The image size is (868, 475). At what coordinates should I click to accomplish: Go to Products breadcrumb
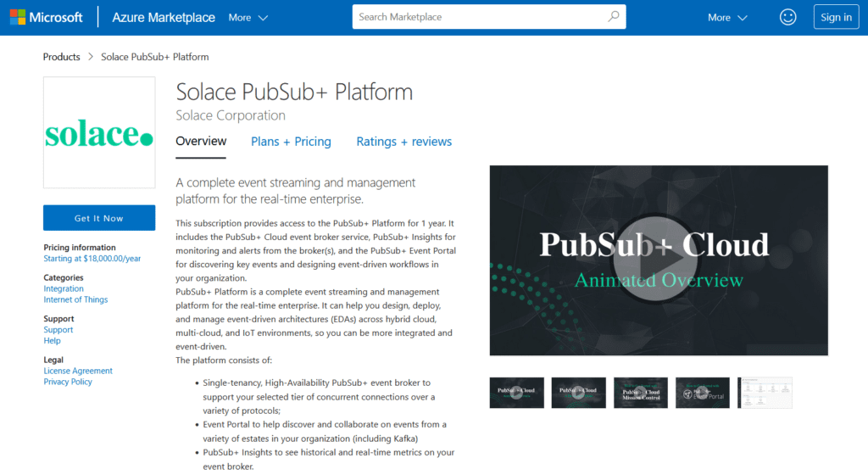(61, 57)
